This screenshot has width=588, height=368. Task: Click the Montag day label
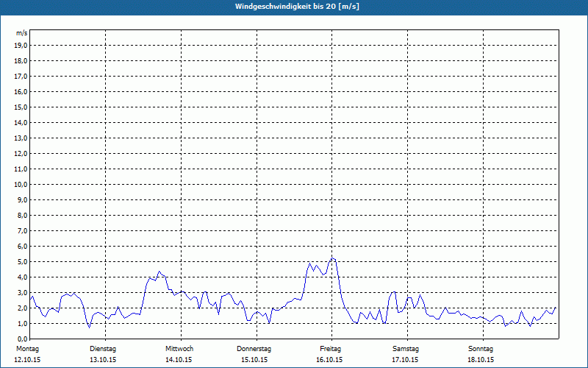27,349
